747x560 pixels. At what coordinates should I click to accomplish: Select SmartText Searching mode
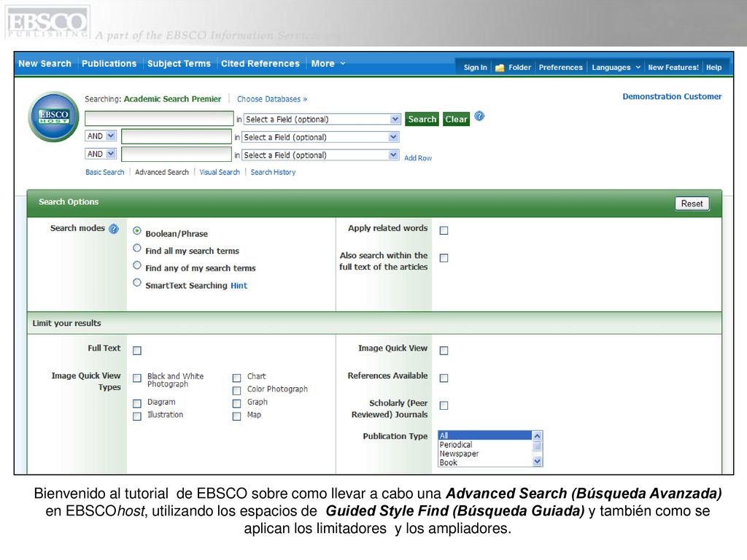136,283
